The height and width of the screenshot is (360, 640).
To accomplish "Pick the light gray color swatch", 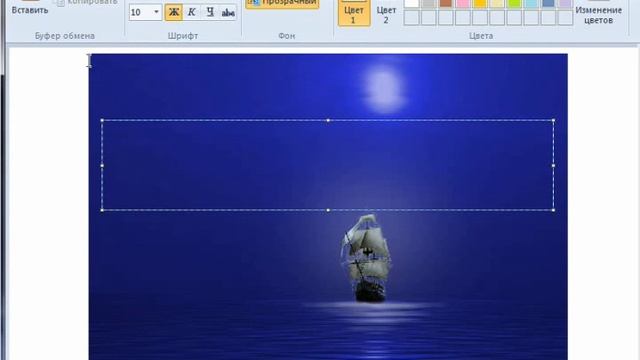I will [429, 3].
